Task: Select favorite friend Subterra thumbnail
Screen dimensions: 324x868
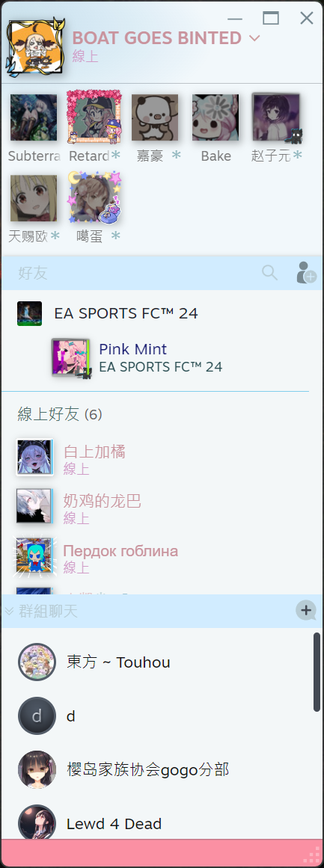Action: [34, 117]
